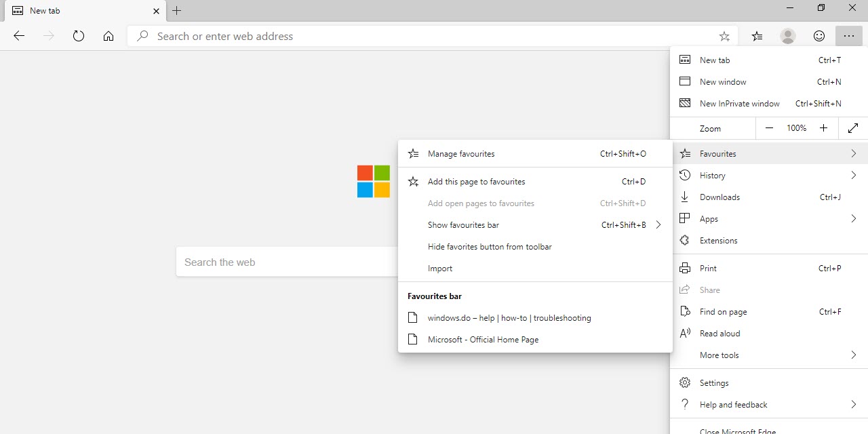This screenshot has width=868, height=434.
Task: Click the Refresh page icon
Action: tap(79, 36)
